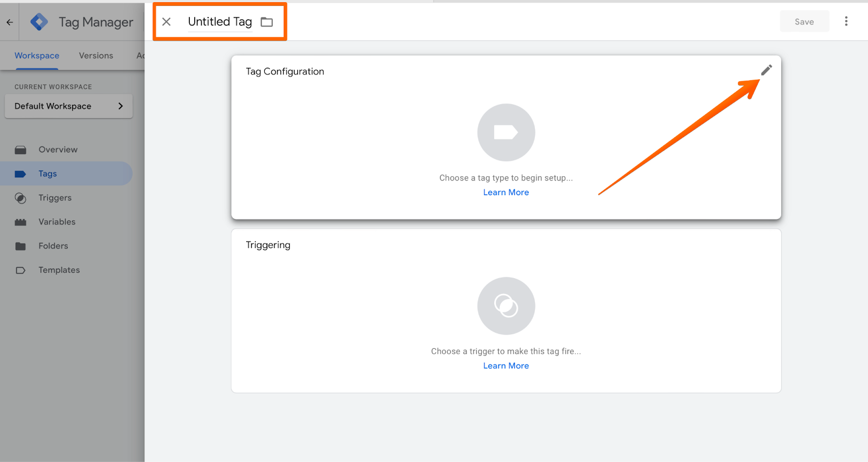This screenshot has height=462, width=868.
Task: Open Templates in the left navigation
Action: click(59, 270)
